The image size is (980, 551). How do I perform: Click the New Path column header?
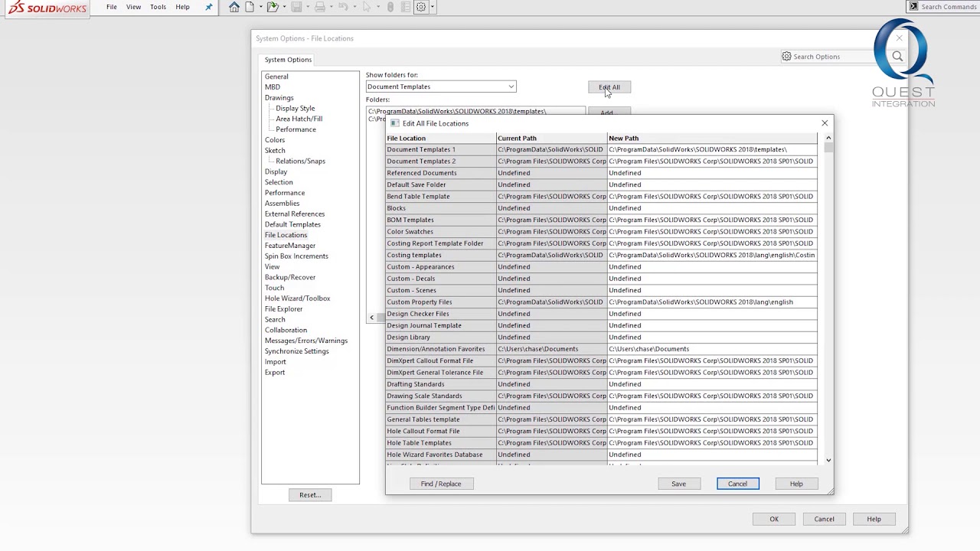712,139
